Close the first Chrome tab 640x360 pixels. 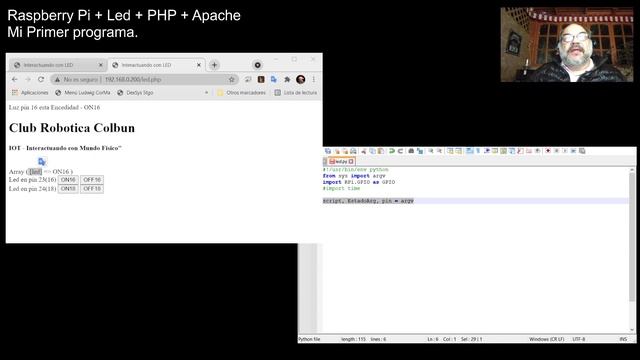pos(101,65)
